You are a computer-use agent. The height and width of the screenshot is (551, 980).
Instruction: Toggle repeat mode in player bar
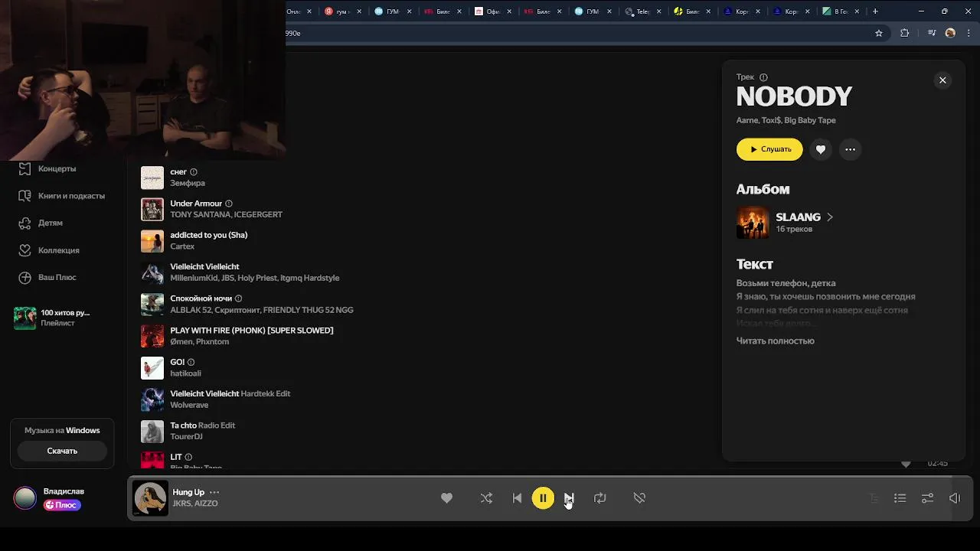click(599, 498)
